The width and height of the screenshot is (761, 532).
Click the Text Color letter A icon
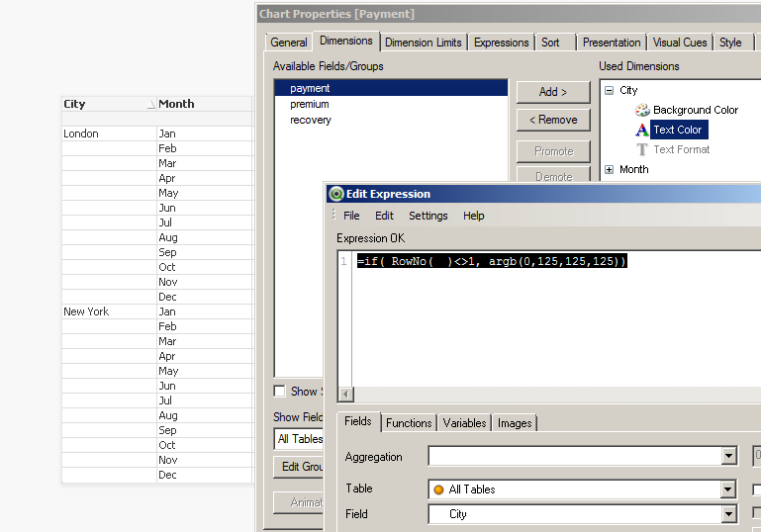641,130
